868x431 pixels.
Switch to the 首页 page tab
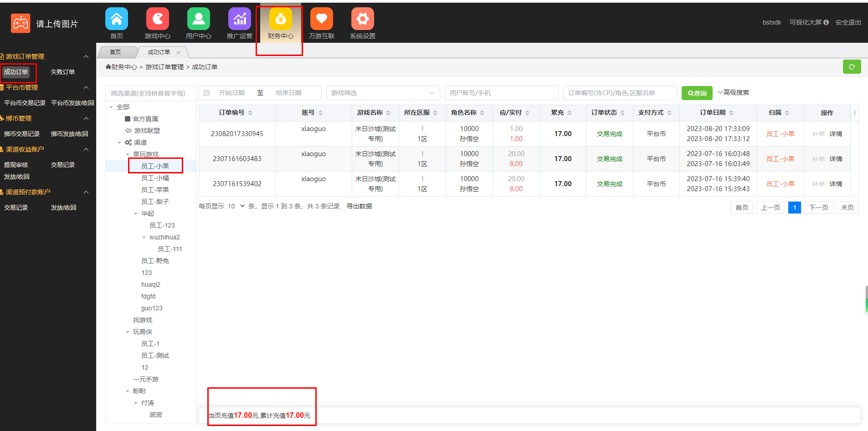[116, 52]
